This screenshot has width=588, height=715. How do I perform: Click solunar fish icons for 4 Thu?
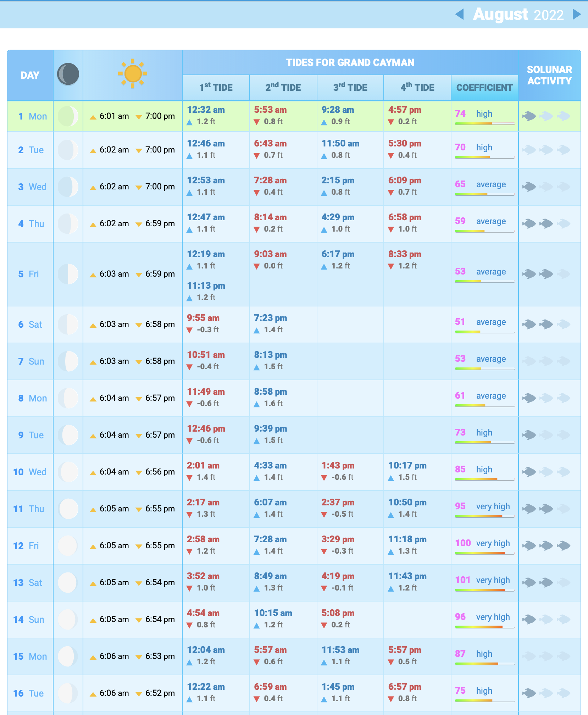point(546,223)
